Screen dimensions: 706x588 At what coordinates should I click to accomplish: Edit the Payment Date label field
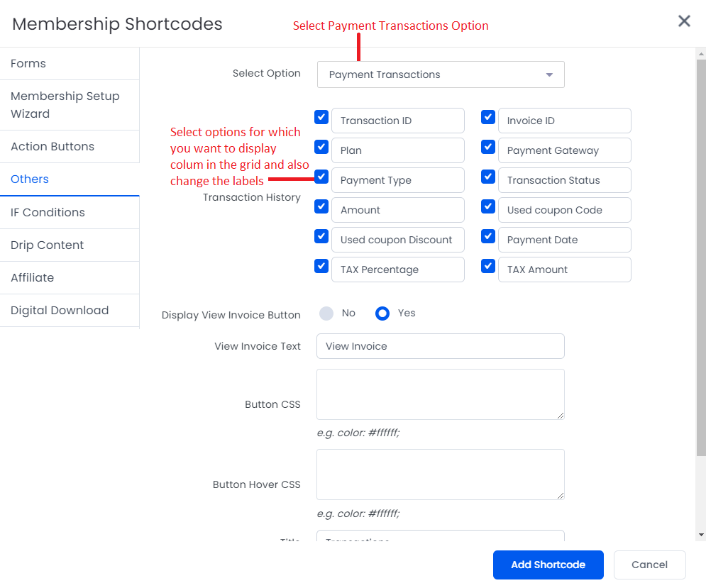tap(565, 240)
